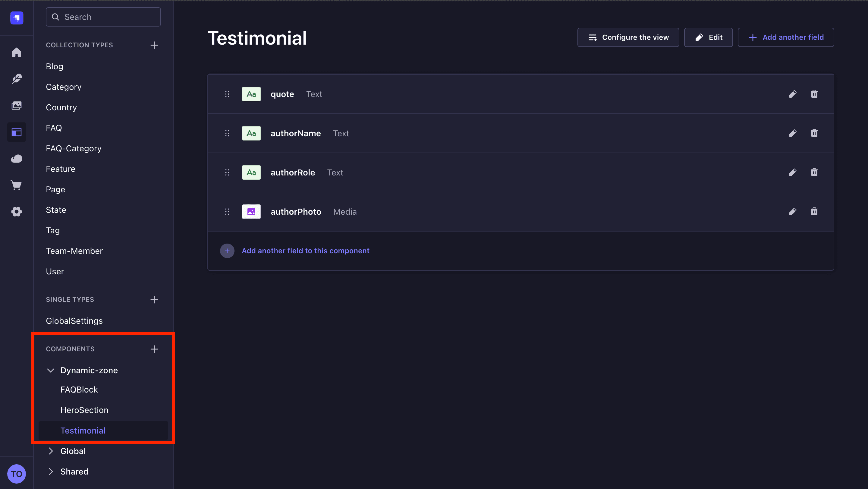Delete the authorName field trash icon
Screen dimensions: 868x489
pos(814,133)
